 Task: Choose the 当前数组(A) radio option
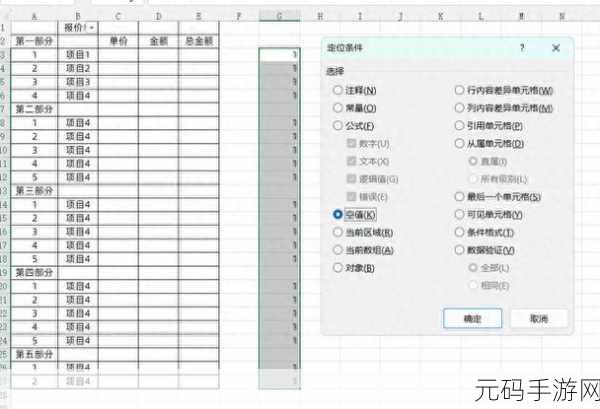[363, 250]
